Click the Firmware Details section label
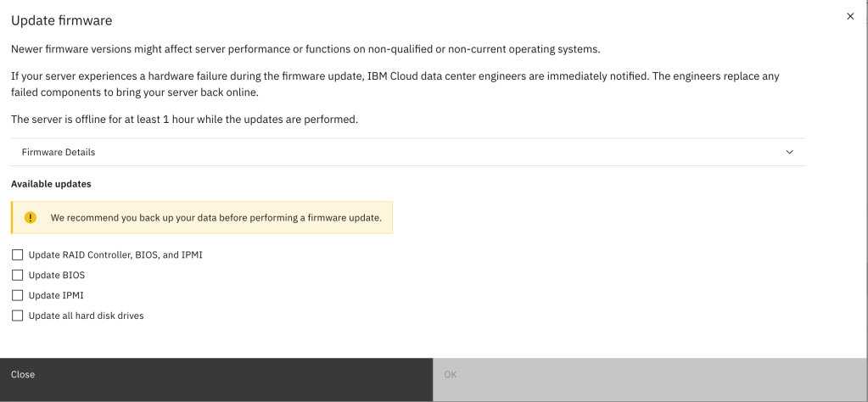 point(59,153)
